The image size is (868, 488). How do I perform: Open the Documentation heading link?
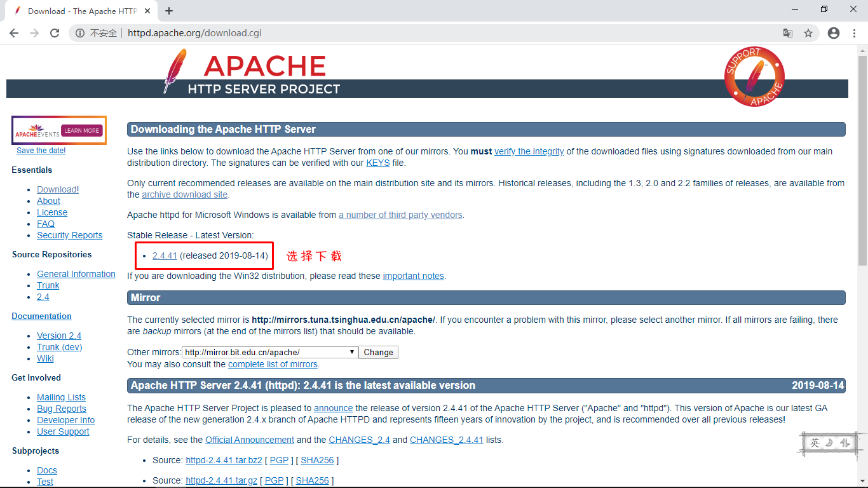coord(41,316)
